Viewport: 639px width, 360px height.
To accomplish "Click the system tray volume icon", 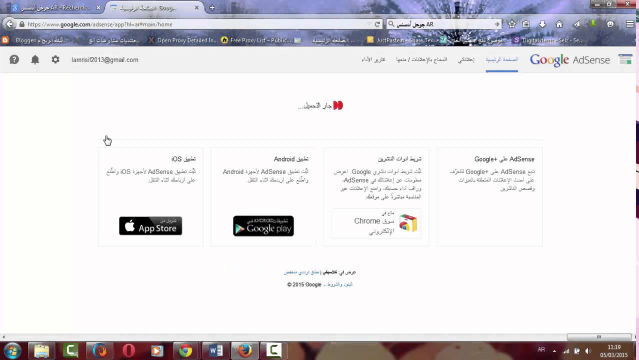I will coord(588,351).
